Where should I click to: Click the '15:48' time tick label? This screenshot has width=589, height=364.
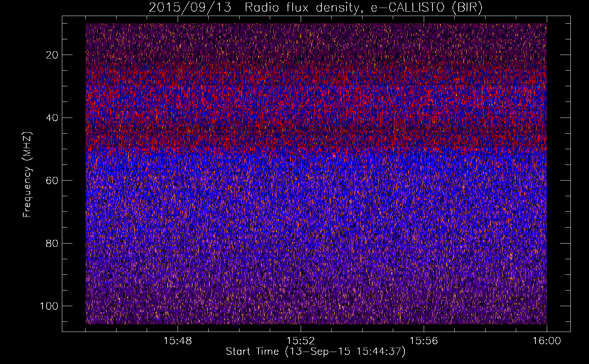pos(178,341)
